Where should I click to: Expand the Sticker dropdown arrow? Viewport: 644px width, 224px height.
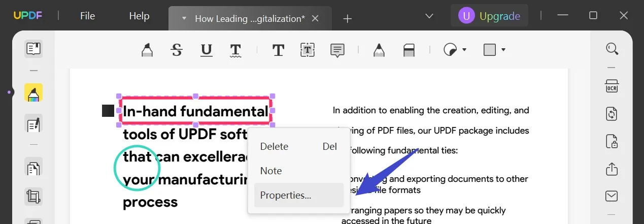pyautogui.click(x=464, y=50)
